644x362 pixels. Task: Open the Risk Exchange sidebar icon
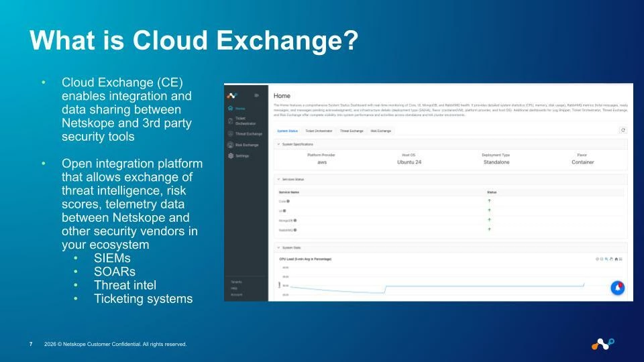pos(230,145)
